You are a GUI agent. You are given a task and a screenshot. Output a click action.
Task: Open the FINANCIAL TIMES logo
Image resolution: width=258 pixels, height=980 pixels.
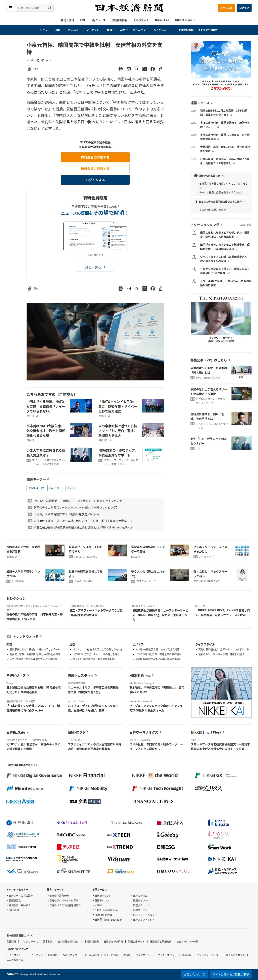[x=153, y=801]
